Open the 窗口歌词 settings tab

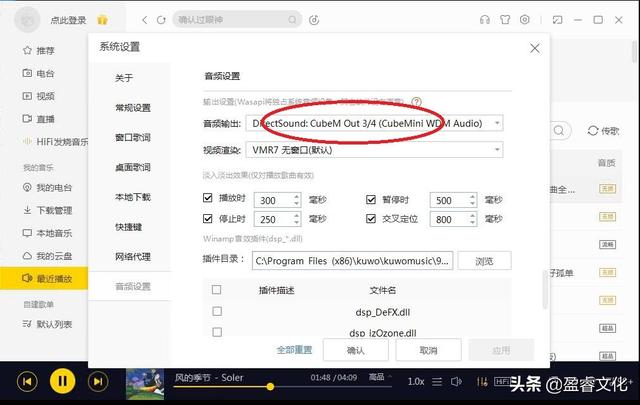(x=133, y=138)
